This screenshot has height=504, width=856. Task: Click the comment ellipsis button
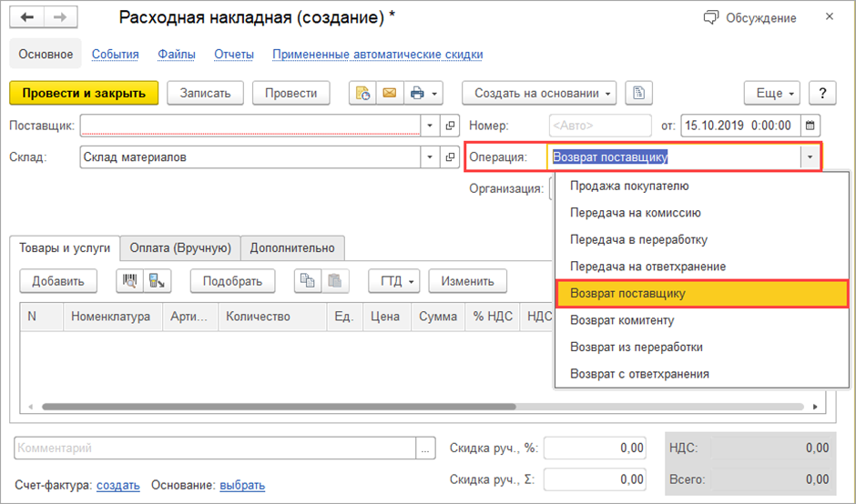(x=425, y=449)
